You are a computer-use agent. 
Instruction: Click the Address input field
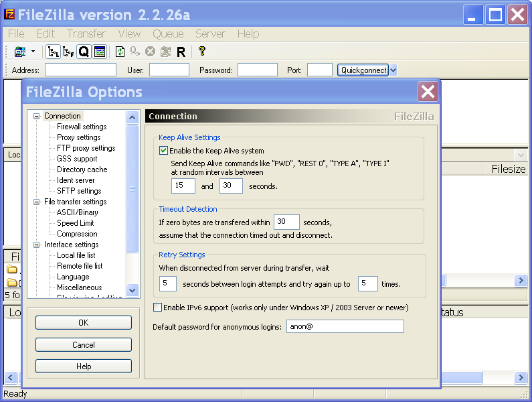pyautogui.click(x=81, y=70)
